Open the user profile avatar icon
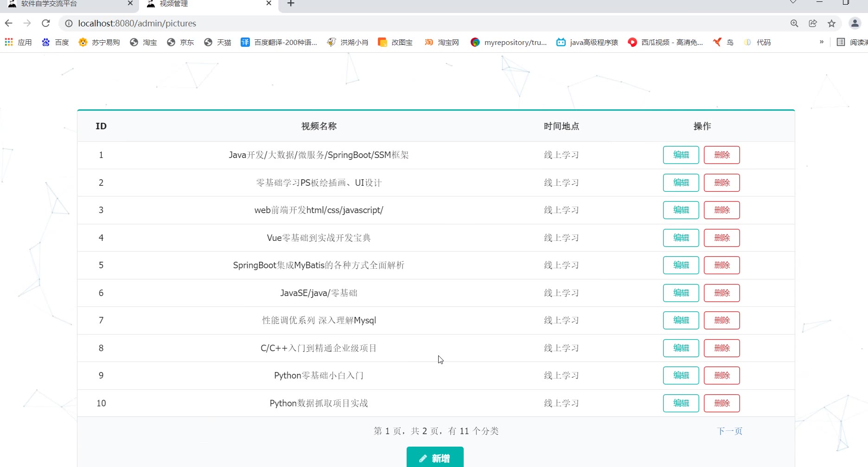 [855, 23]
